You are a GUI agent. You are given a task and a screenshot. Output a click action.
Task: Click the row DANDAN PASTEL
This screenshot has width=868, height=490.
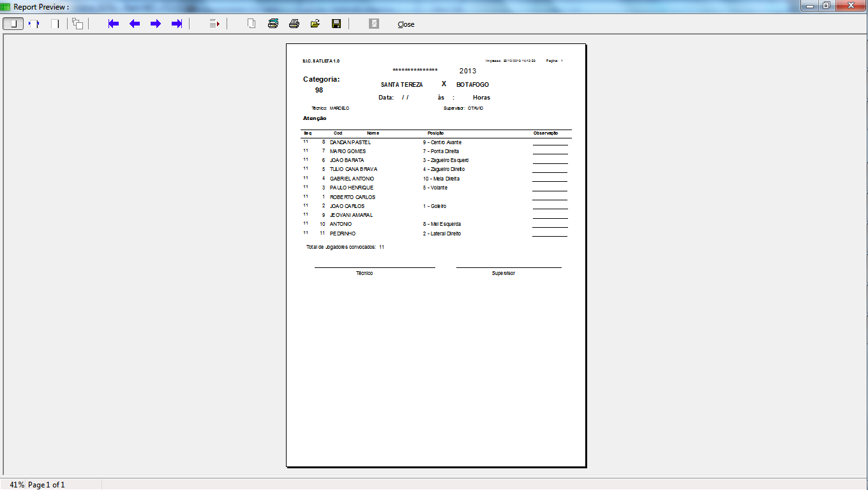436,142
